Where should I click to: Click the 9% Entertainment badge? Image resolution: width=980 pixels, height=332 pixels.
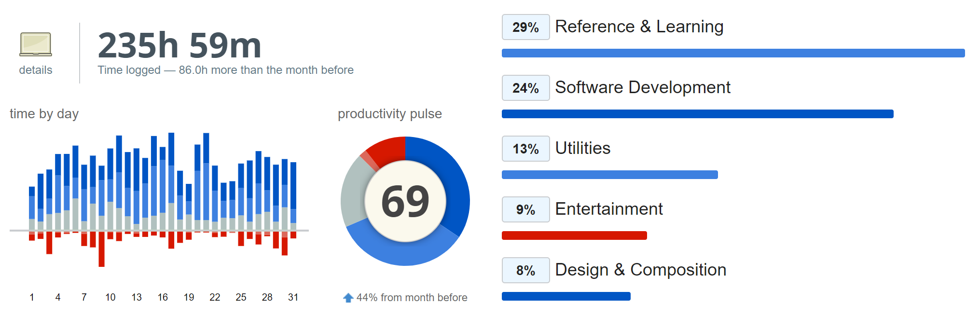[x=525, y=210]
